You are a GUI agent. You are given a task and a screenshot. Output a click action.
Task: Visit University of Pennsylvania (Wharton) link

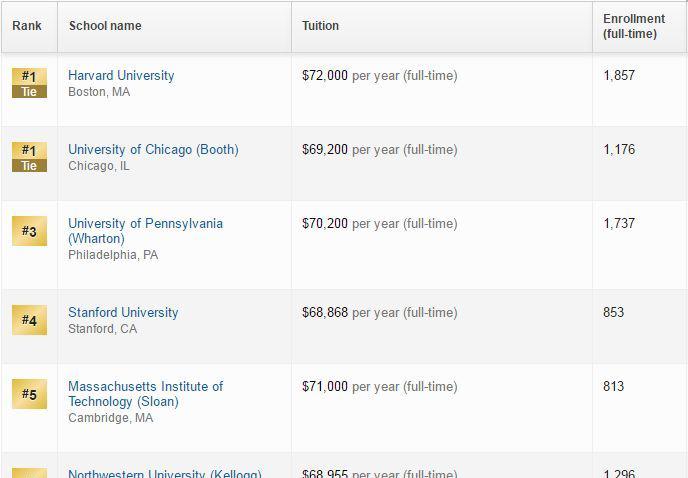tap(145, 231)
